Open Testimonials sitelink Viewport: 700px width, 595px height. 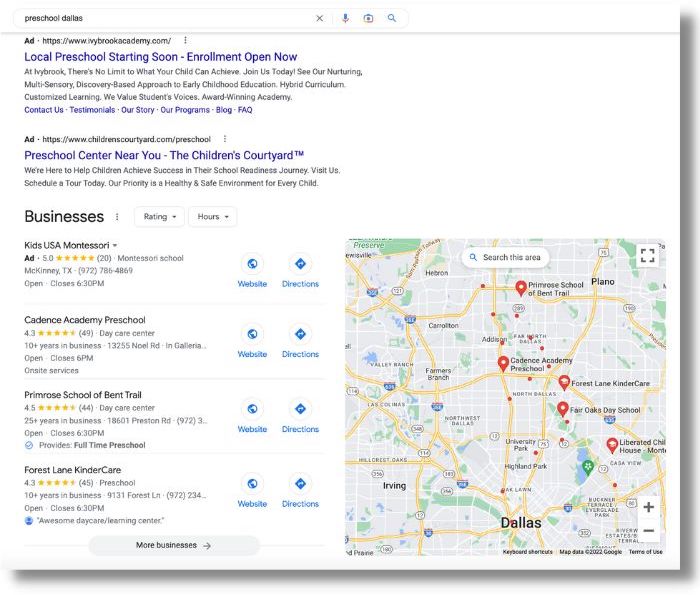tap(92, 110)
